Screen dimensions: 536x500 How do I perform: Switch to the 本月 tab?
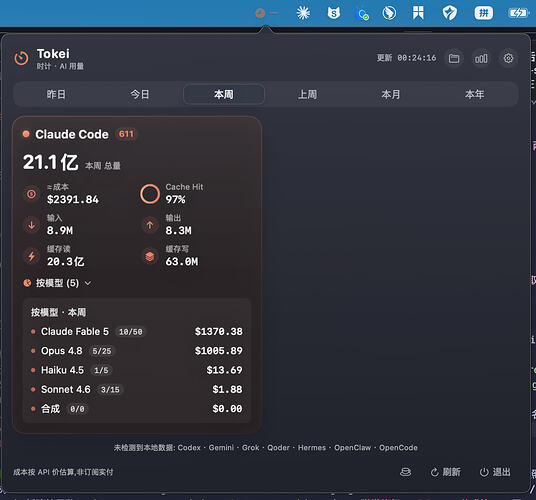tap(391, 94)
